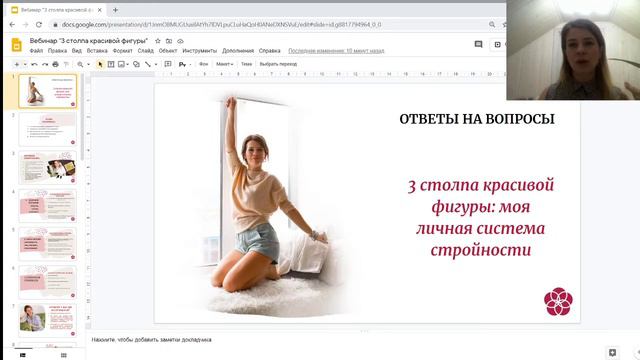Check the cloud save status icon

tap(180, 41)
